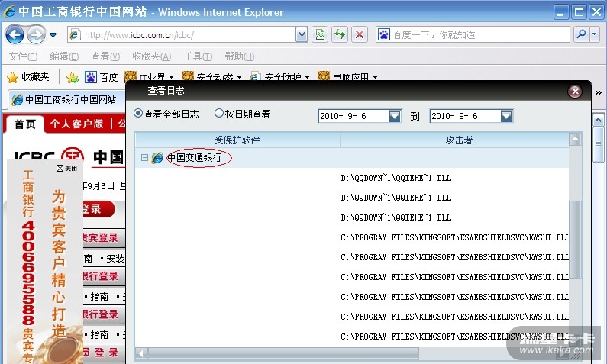Expand the address bar history dropdown

[x=302, y=35]
